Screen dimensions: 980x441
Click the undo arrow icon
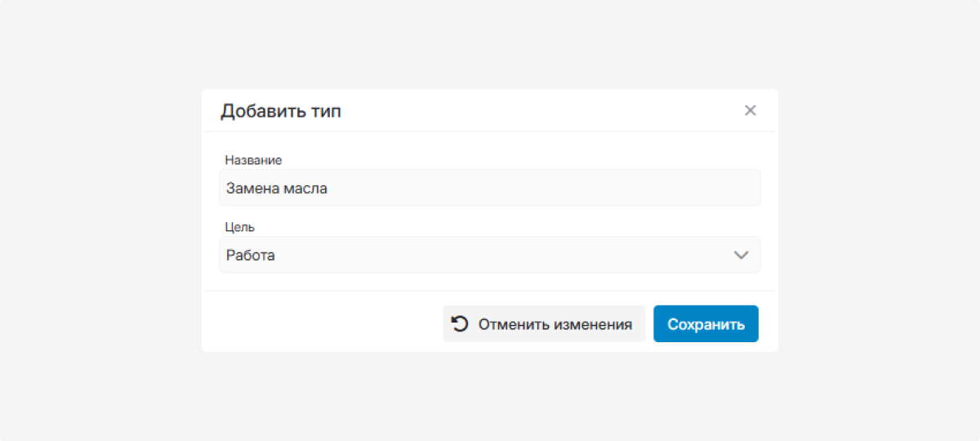click(461, 324)
